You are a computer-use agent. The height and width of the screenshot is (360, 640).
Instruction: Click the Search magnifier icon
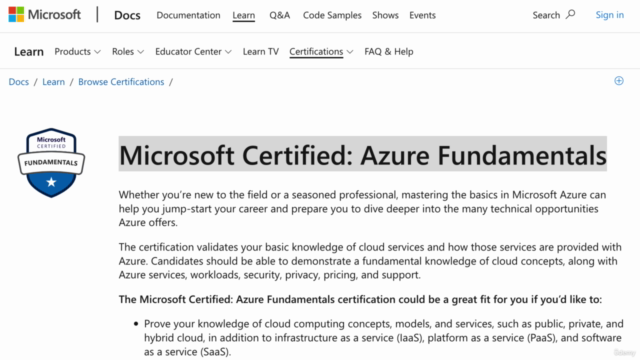tap(570, 15)
